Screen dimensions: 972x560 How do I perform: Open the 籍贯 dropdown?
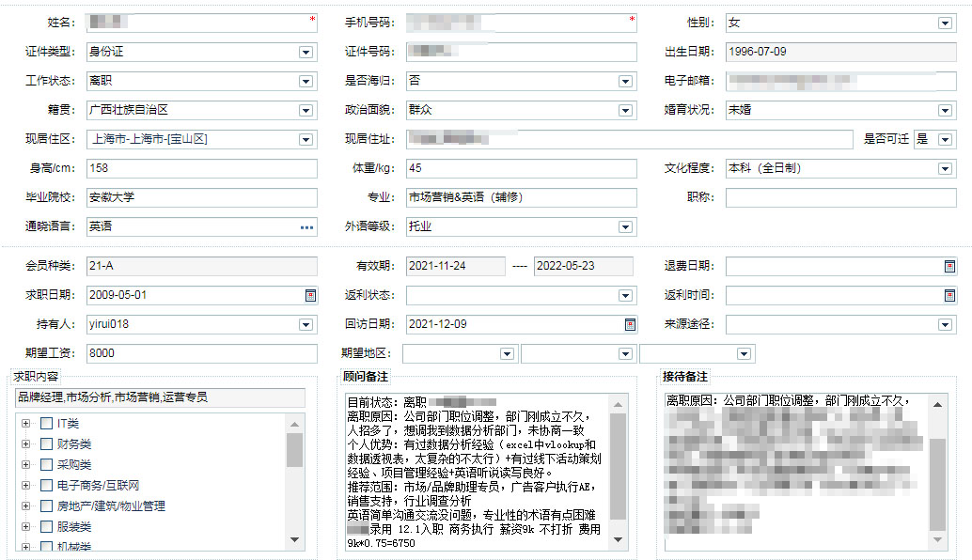click(306, 111)
